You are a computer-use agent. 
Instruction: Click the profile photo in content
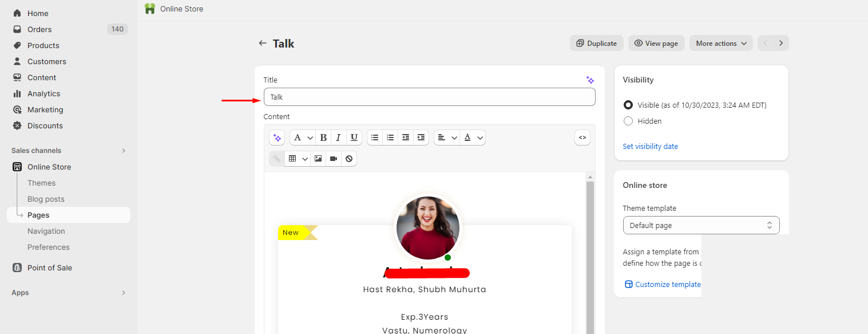pyautogui.click(x=428, y=228)
